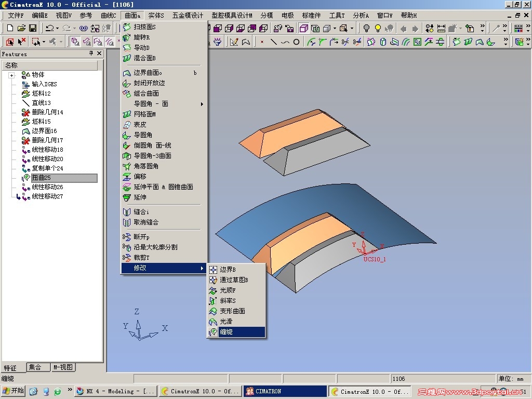Open the Undo history dropdown arrow
The height and width of the screenshot is (399, 532).
[x=57, y=28]
